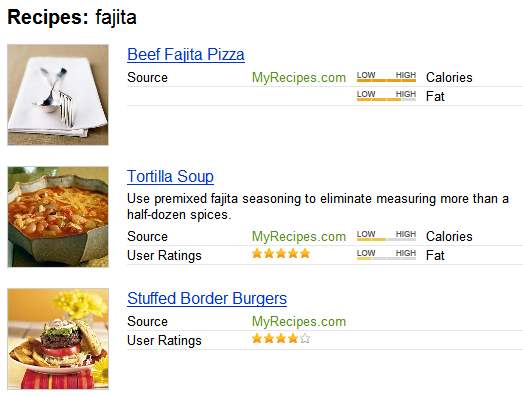Click the Tortilla Soup description text
This screenshot has height=396, width=523.
coord(318,207)
